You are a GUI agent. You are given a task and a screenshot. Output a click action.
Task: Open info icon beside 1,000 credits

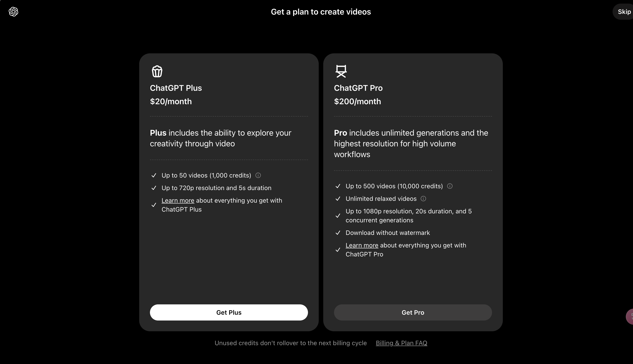(258, 175)
